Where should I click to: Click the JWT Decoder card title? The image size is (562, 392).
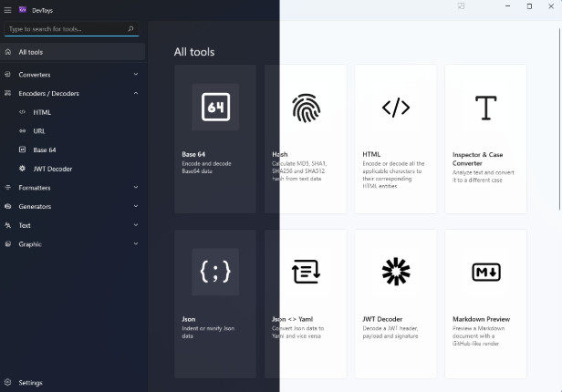(382, 319)
